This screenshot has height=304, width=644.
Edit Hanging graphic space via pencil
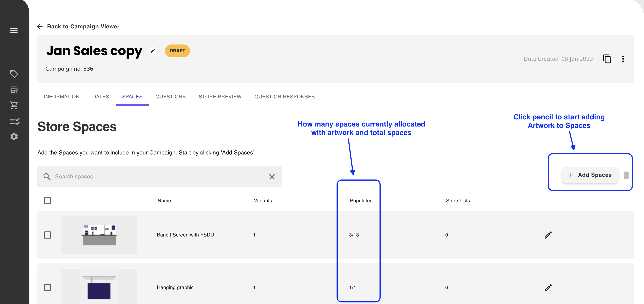coord(548,287)
